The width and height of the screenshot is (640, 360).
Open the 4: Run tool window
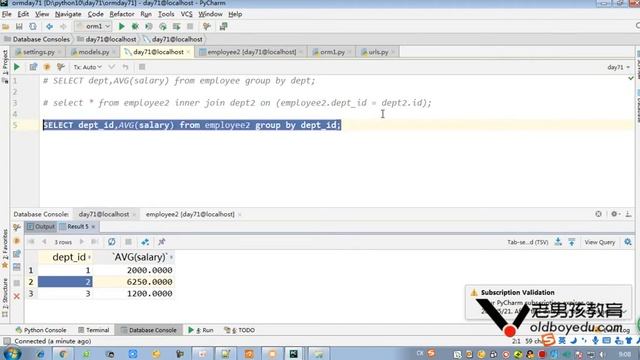tap(201, 330)
